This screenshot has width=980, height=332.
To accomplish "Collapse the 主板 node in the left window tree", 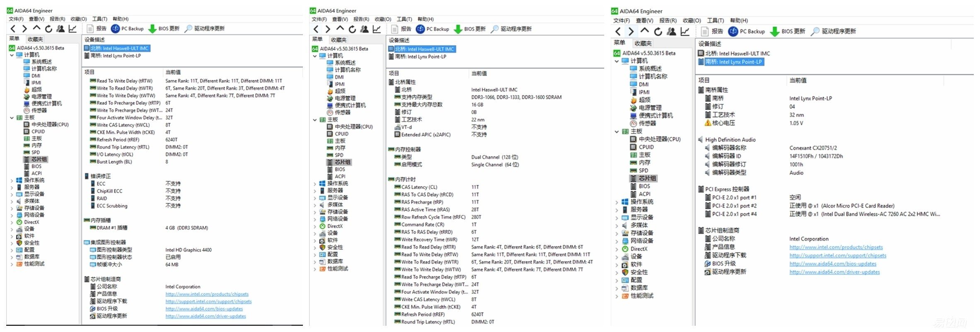I will pos(12,117).
